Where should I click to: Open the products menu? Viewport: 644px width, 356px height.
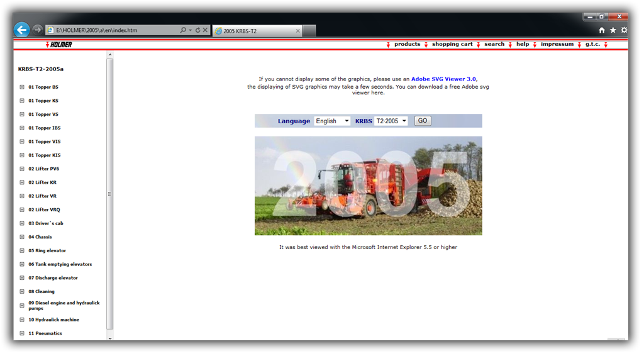(x=407, y=44)
